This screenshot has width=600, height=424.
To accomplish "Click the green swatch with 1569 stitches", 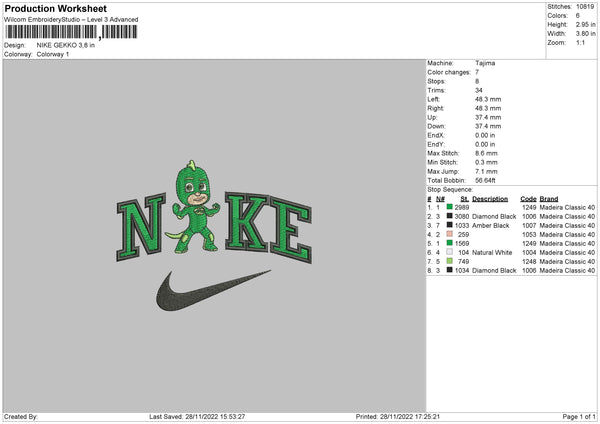I will pos(450,243).
